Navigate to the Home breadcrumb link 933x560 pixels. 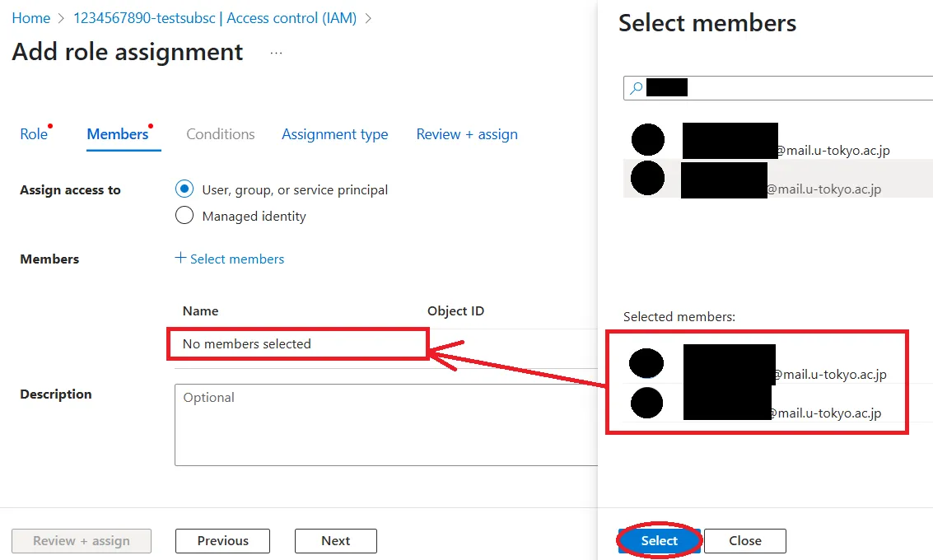click(31, 18)
